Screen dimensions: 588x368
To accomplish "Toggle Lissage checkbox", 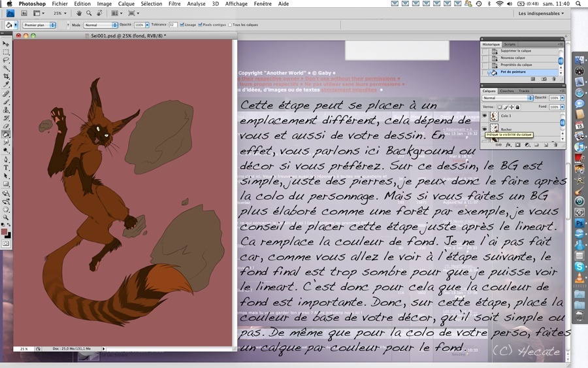I will coord(182,25).
